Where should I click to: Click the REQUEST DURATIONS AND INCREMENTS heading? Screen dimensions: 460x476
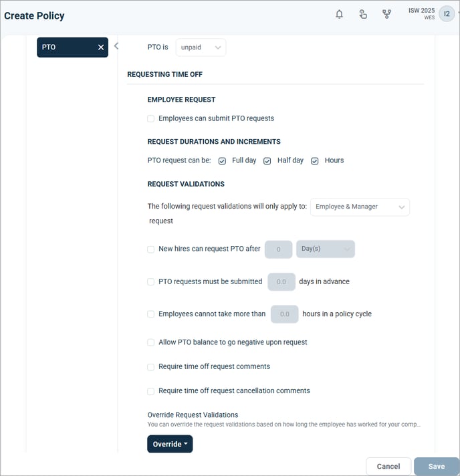(x=214, y=142)
